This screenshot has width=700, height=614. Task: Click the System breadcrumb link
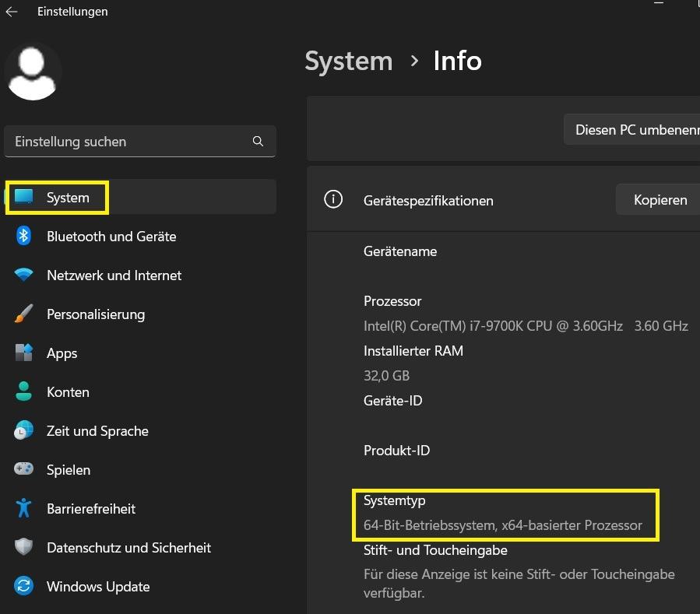click(x=349, y=61)
